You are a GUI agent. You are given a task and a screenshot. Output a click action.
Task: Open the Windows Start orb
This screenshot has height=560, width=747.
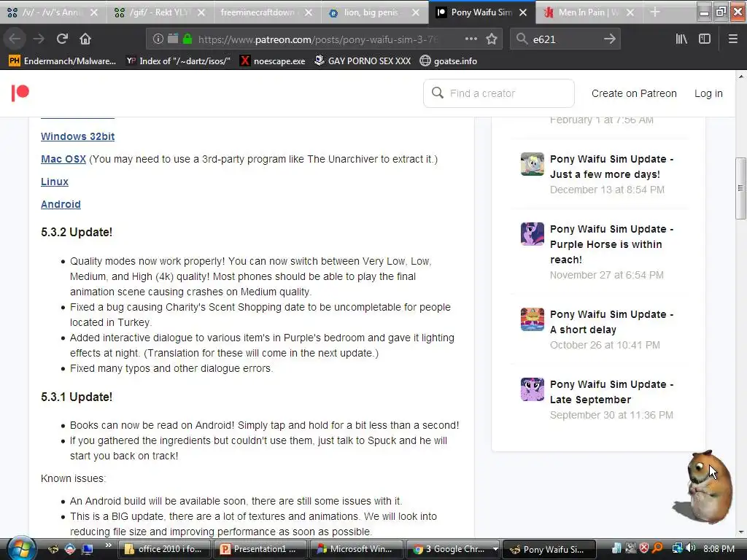point(21,548)
